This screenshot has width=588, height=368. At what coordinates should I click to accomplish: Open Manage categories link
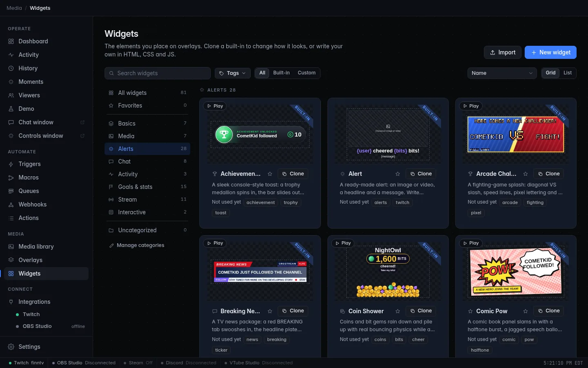click(137, 245)
